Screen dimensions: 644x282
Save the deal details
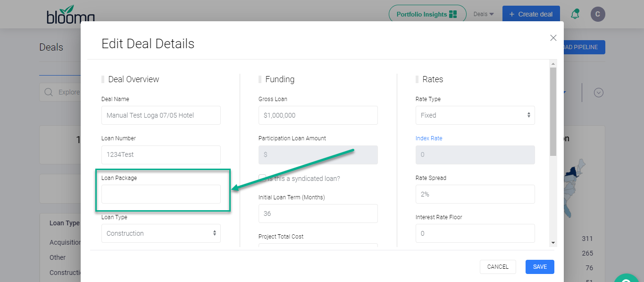point(540,267)
